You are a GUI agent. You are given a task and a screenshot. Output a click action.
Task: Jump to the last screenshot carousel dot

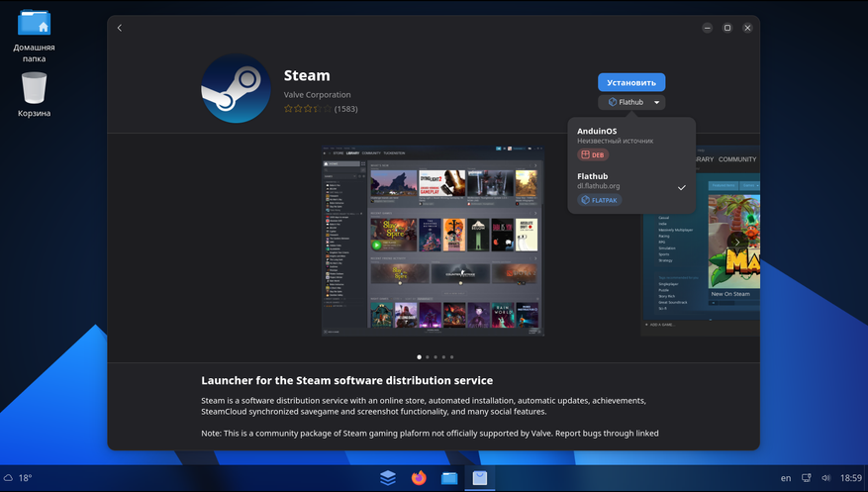tap(451, 356)
